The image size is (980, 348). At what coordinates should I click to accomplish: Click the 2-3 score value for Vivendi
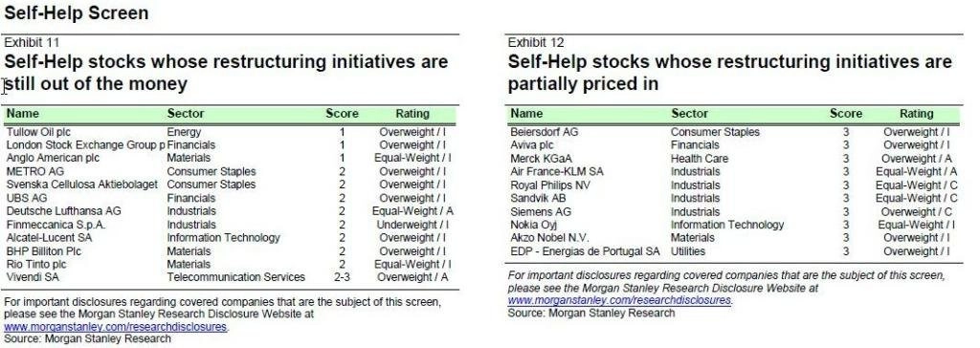342,277
